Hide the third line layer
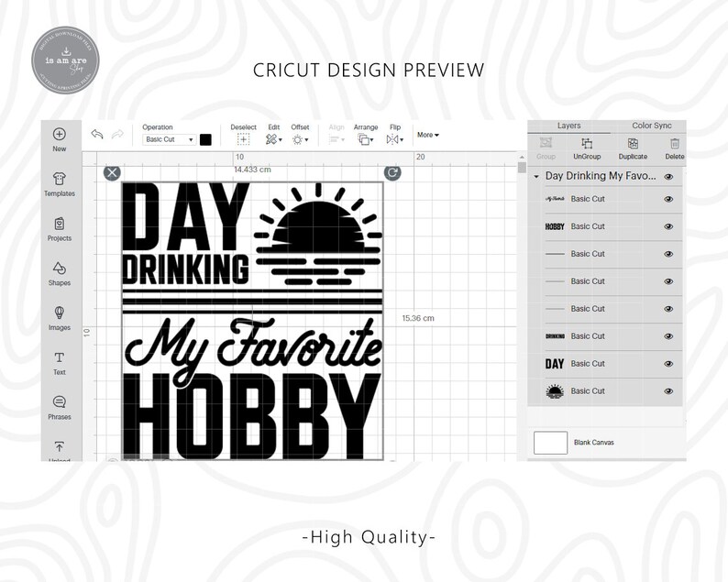The image size is (728, 582). [668, 309]
